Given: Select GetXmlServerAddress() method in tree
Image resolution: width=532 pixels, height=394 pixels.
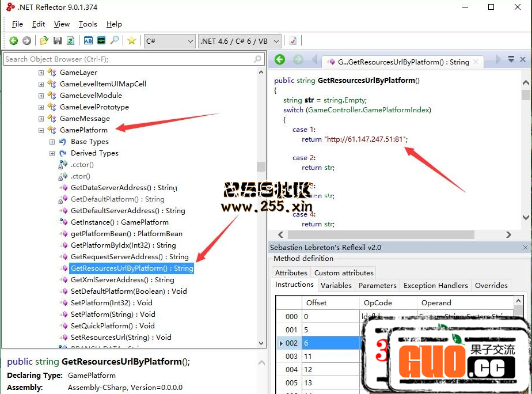Looking at the screenshot, I should (x=122, y=280).
